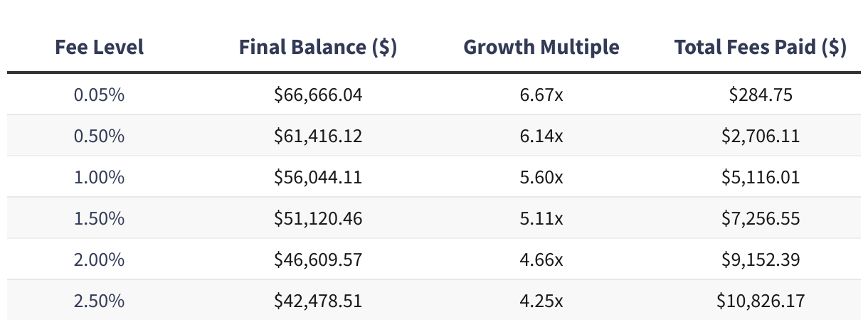The image size is (868, 327).
Task: Click the $5,116.01 total fees cell
Action: pyautogui.click(x=760, y=177)
